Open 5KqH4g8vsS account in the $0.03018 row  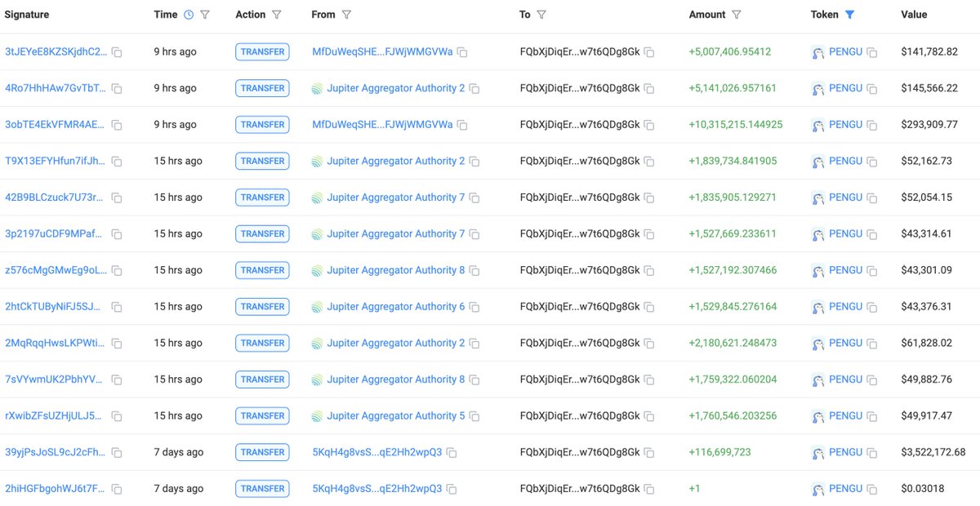click(x=376, y=488)
